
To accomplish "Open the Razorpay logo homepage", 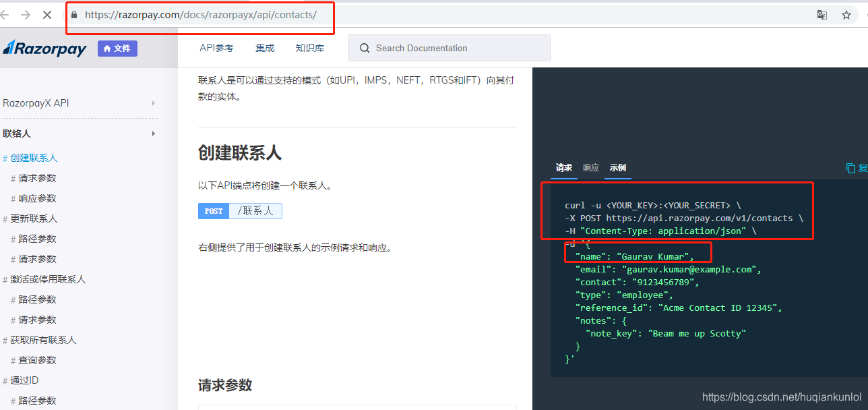I will point(44,48).
